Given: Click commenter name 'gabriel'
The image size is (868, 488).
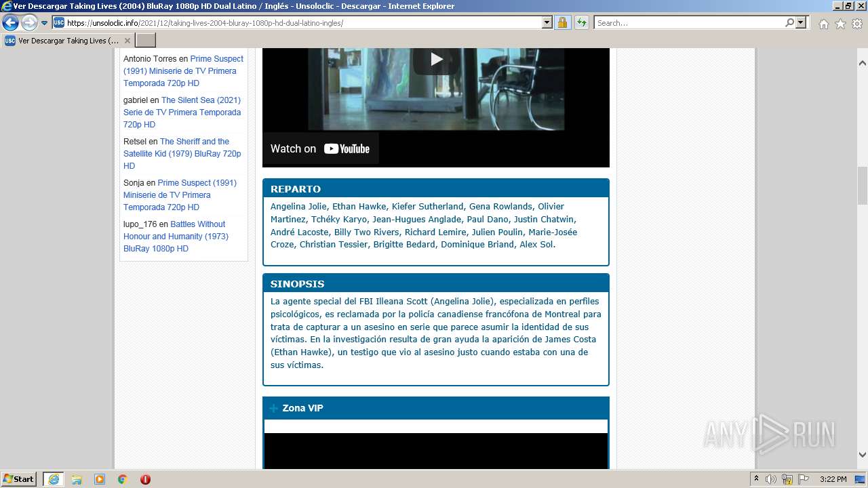Looking at the screenshot, I should pos(136,100).
